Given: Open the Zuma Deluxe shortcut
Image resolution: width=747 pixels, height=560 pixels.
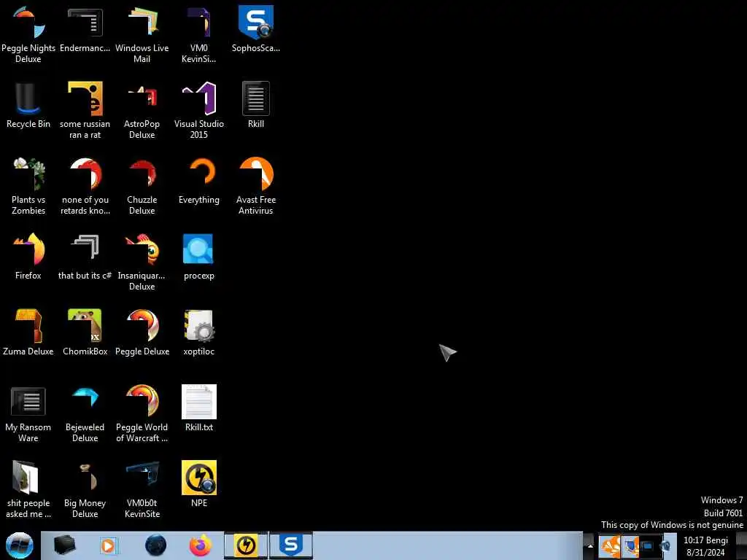Looking at the screenshot, I should 28,332.
